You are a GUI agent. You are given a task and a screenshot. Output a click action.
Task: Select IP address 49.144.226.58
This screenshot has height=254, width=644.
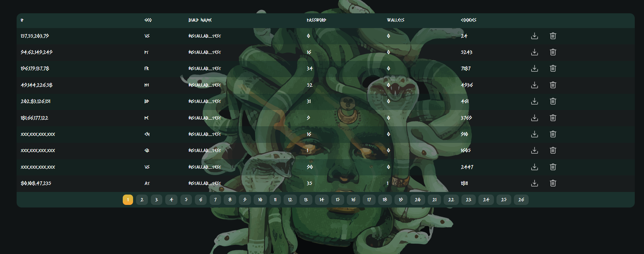[x=37, y=85]
